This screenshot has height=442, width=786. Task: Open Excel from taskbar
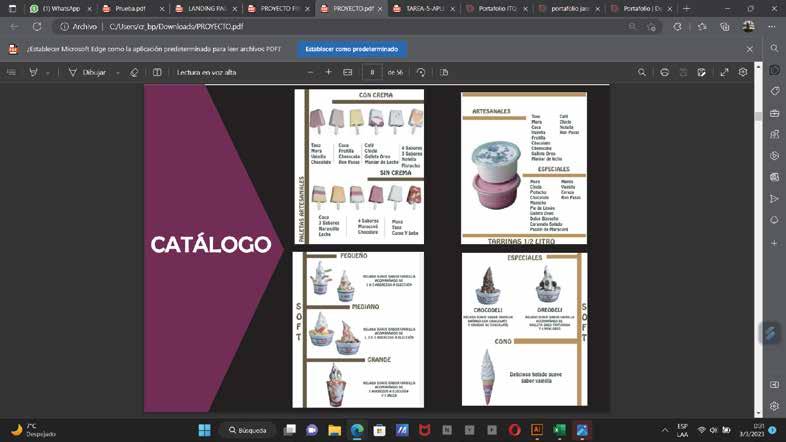tap(559, 430)
